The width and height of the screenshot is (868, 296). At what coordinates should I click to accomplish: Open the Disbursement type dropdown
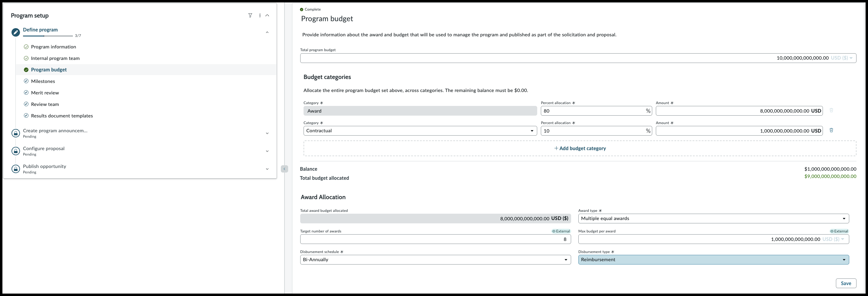(714, 260)
